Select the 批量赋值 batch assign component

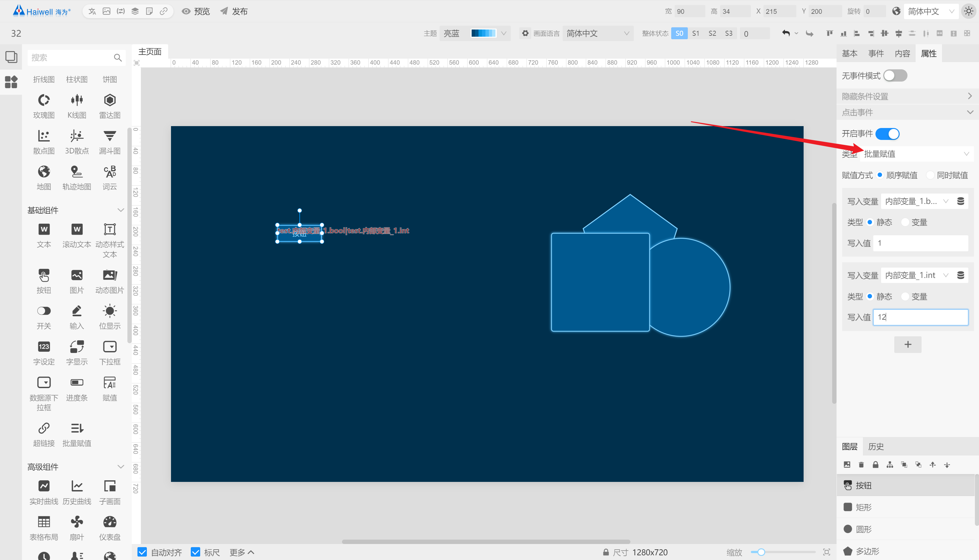click(77, 434)
